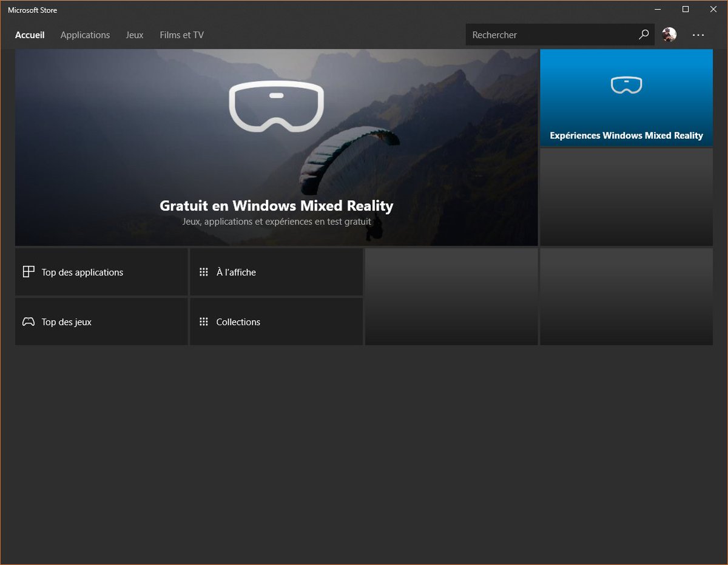This screenshot has width=728, height=565.
Task: Open the Accueil tab
Action: 30,35
